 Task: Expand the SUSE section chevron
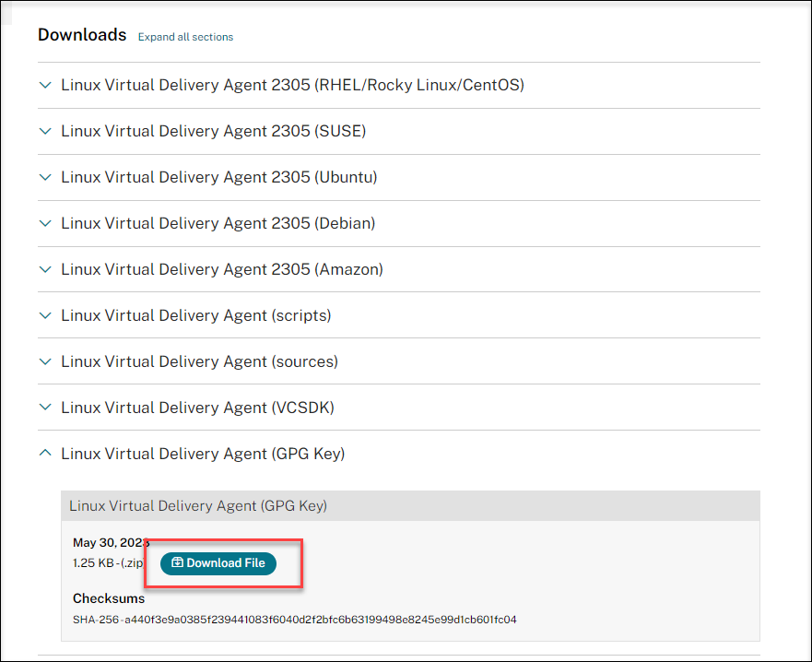tap(45, 131)
